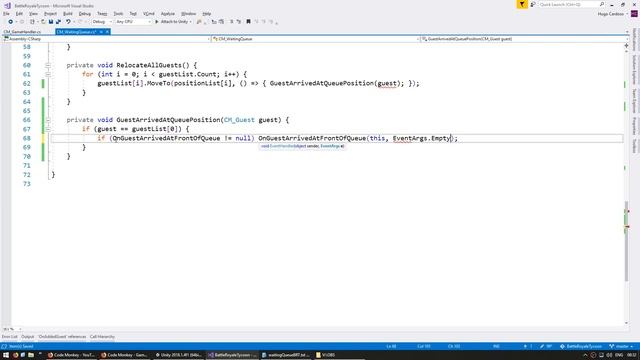The height and width of the screenshot is (360, 640).
Task: Click EventArgs.Empty text on line 68
Action: pos(421,138)
